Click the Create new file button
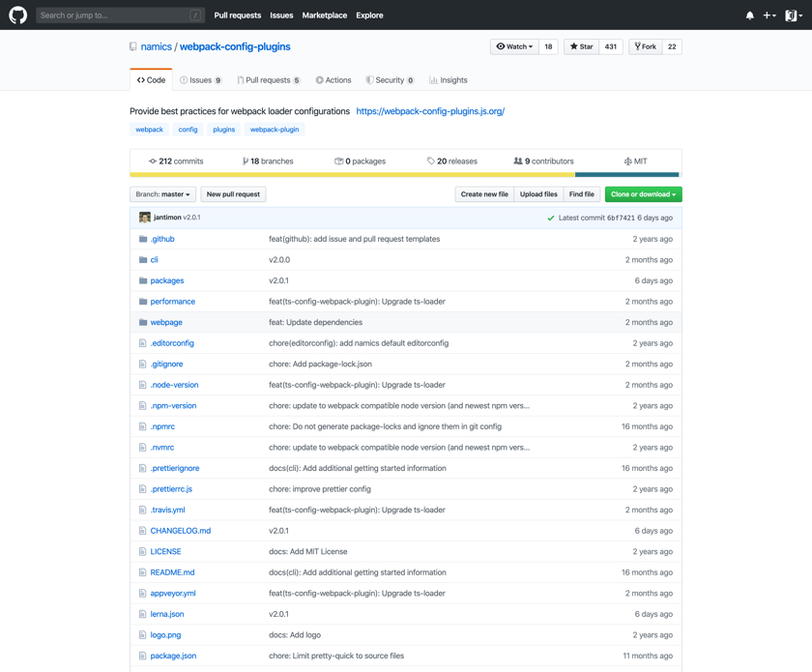The image size is (812, 672). pos(484,194)
